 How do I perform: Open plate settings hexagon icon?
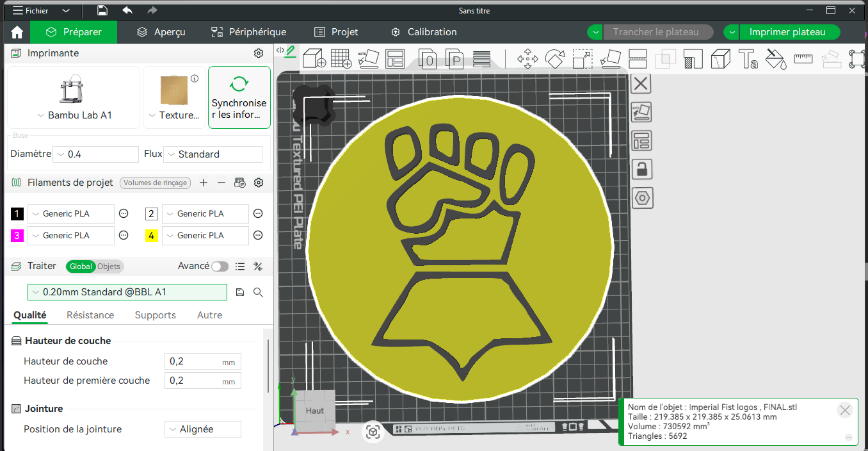641,198
